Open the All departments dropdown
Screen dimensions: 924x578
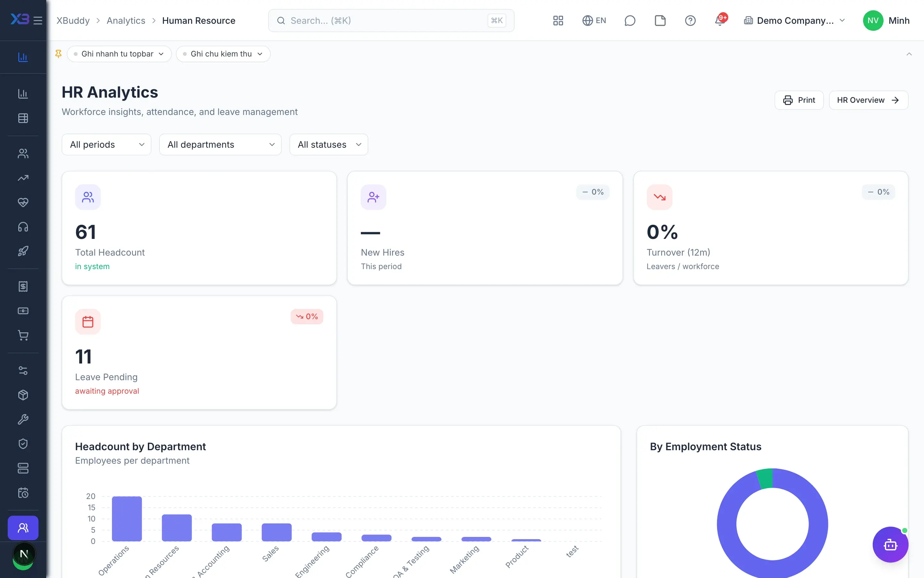pyautogui.click(x=220, y=144)
